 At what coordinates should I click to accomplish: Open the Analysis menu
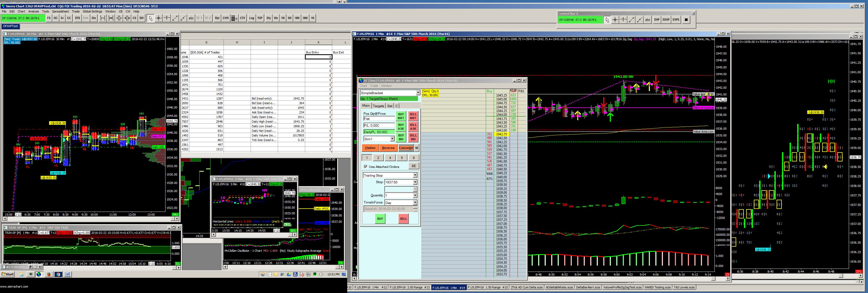click(33, 11)
